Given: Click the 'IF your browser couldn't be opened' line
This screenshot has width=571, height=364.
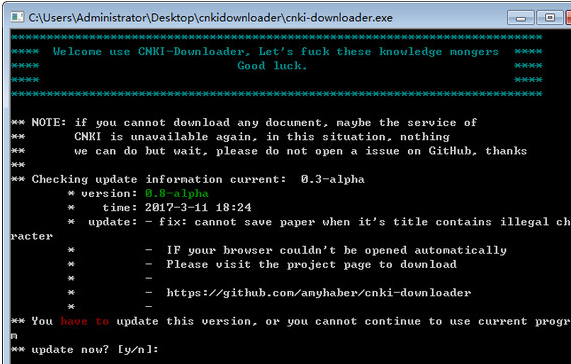Looking at the screenshot, I should [336, 250].
